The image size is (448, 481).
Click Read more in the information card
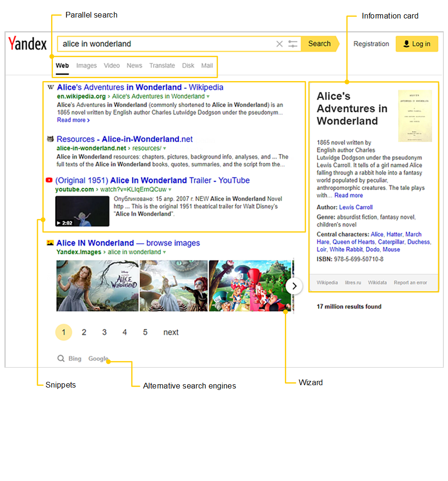coord(348,195)
